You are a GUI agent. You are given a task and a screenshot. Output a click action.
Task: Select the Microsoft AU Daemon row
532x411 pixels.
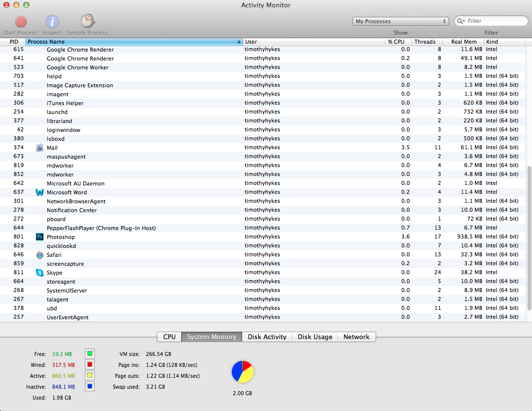point(263,183)
